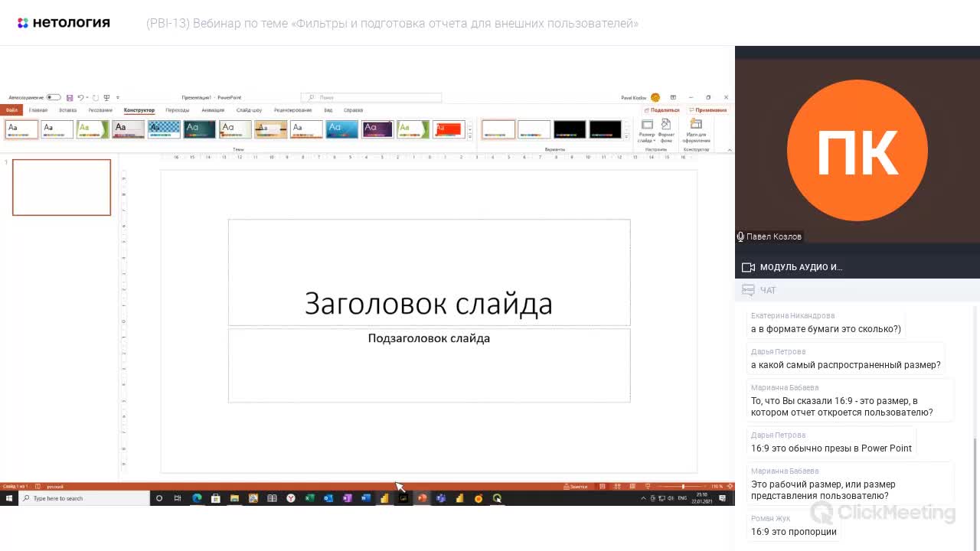
Task: Open the Рецензирование tab
Action: click(x=293, y=110)
